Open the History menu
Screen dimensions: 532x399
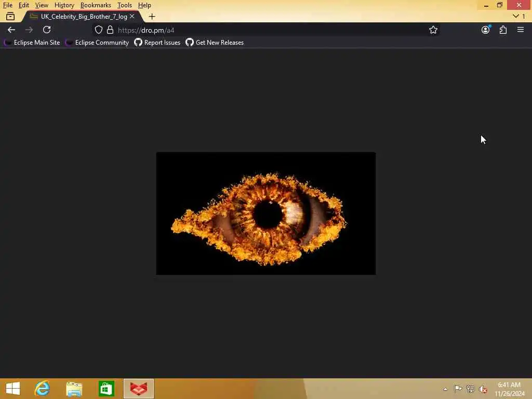pos(64,5)
